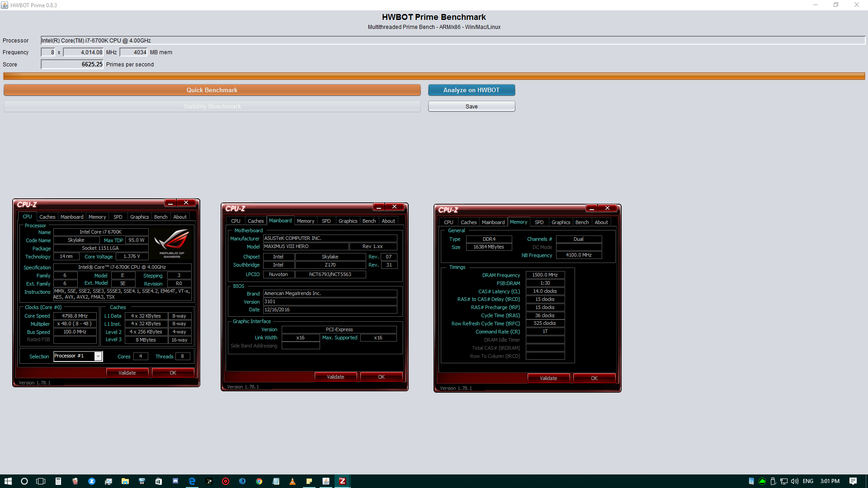
Task: Click the Score value field
Action: [x=72, y=64]
